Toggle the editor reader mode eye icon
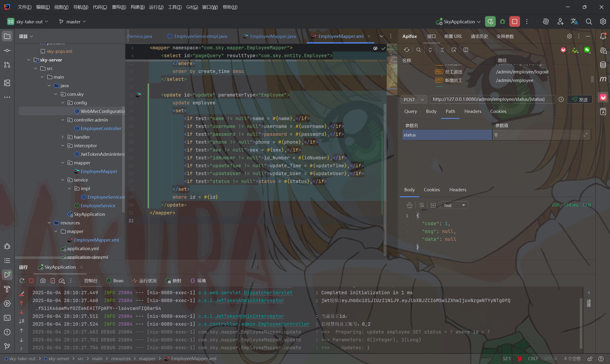 [x=375, y=48]
